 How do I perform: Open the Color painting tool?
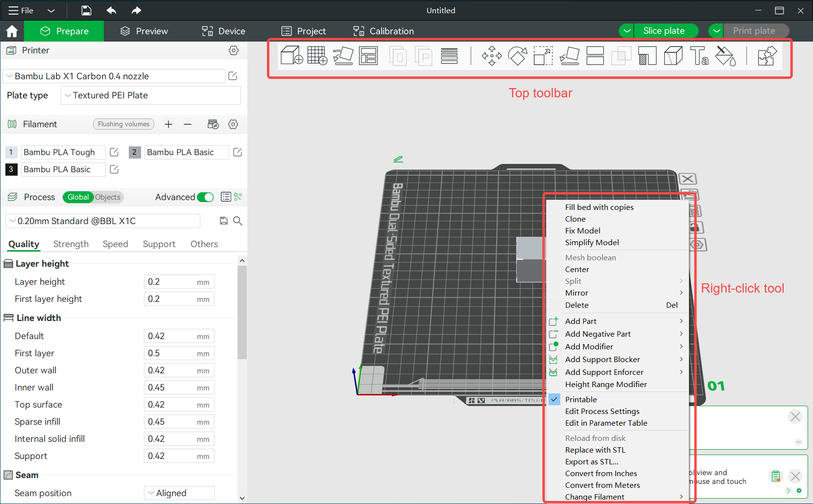click(x=725, y=56)
